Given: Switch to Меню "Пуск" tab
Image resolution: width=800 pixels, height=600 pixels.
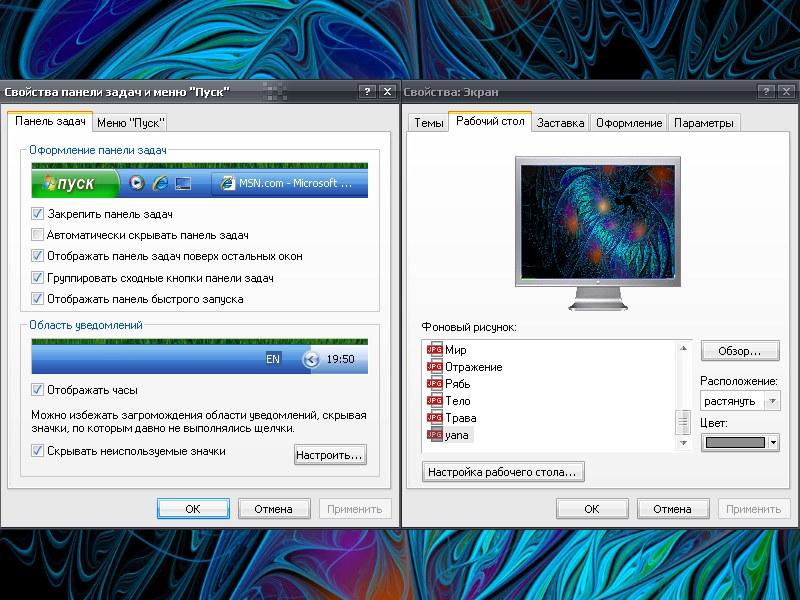Looking at the screenshot, I should [x=131, y=123].
